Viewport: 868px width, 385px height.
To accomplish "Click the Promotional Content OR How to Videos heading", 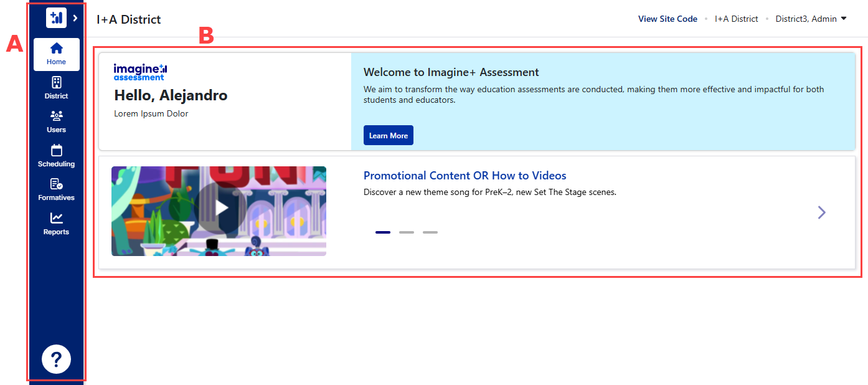I will [x=465, y=176].
